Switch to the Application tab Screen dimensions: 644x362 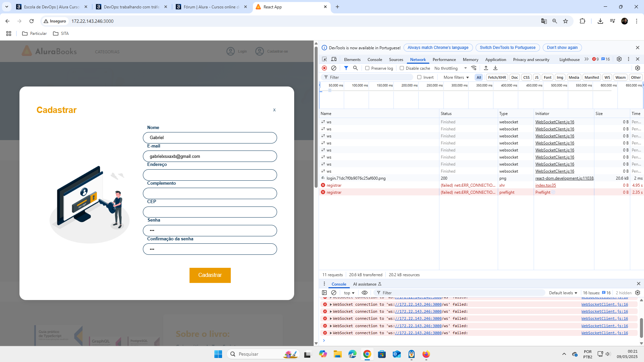(x=495, y=59)
